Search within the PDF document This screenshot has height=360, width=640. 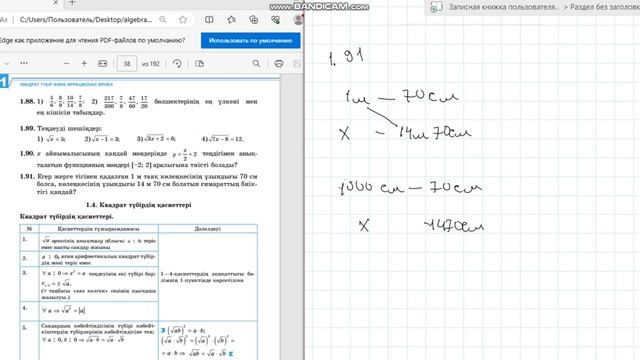coord(256,64)
